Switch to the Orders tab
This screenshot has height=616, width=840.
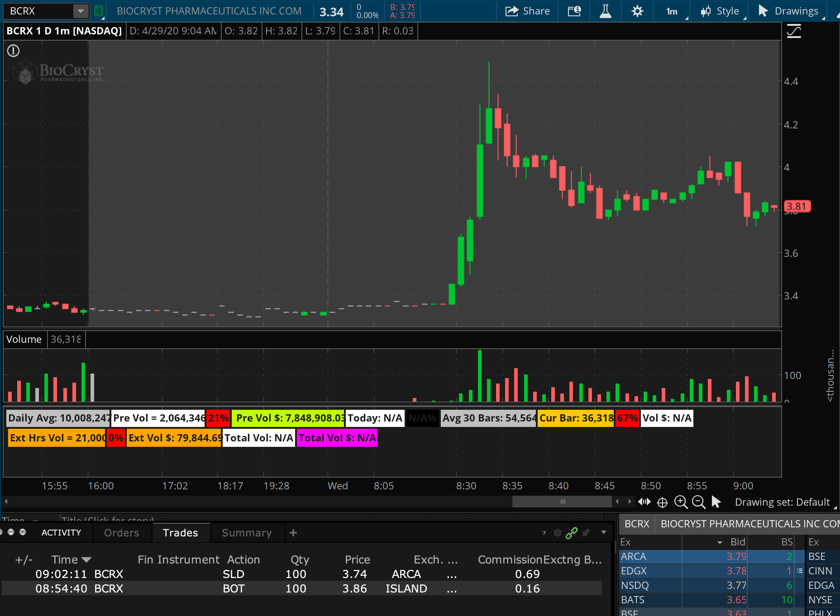[121, 533]
